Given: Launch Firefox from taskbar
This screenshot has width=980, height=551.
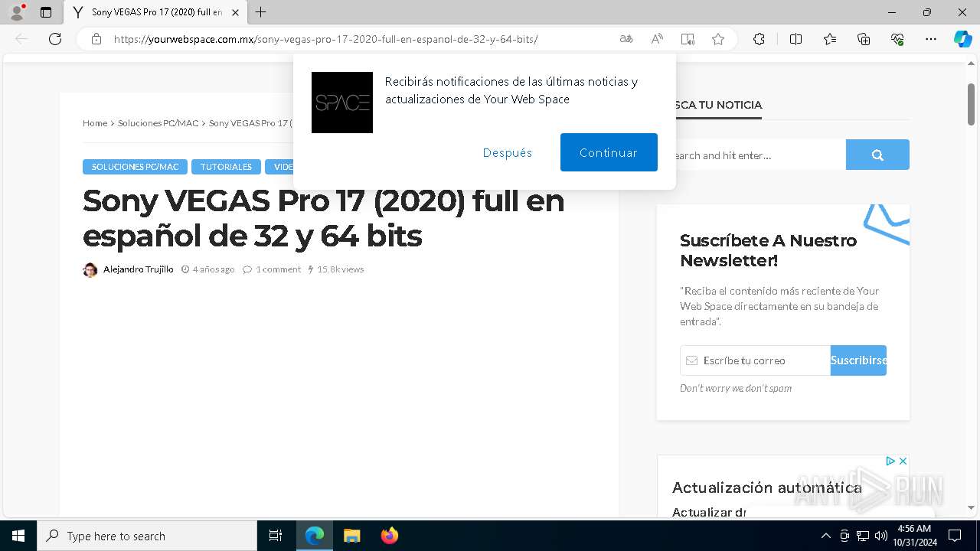Looking at the screenshot, I should click(x=390, y=536).
